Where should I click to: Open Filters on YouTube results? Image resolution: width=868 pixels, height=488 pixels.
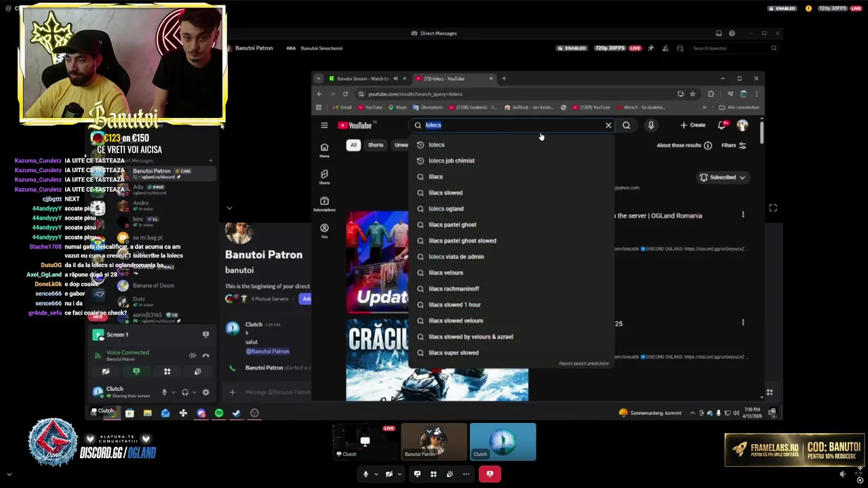734,145
